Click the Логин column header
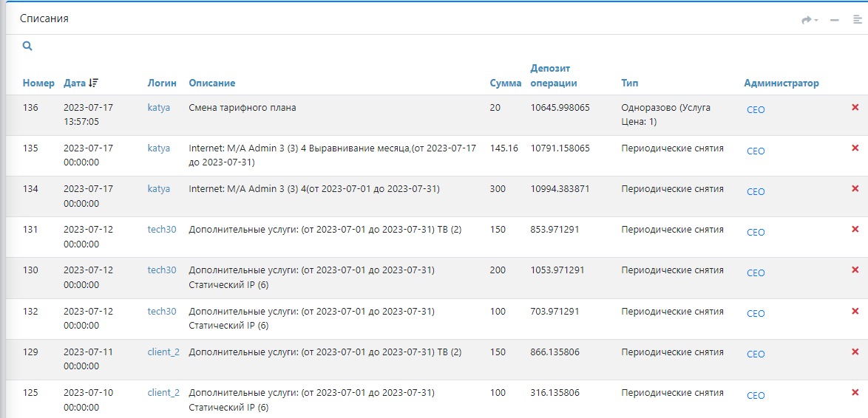Viewport: 868px width, 418px height. (x=162, y=83)
